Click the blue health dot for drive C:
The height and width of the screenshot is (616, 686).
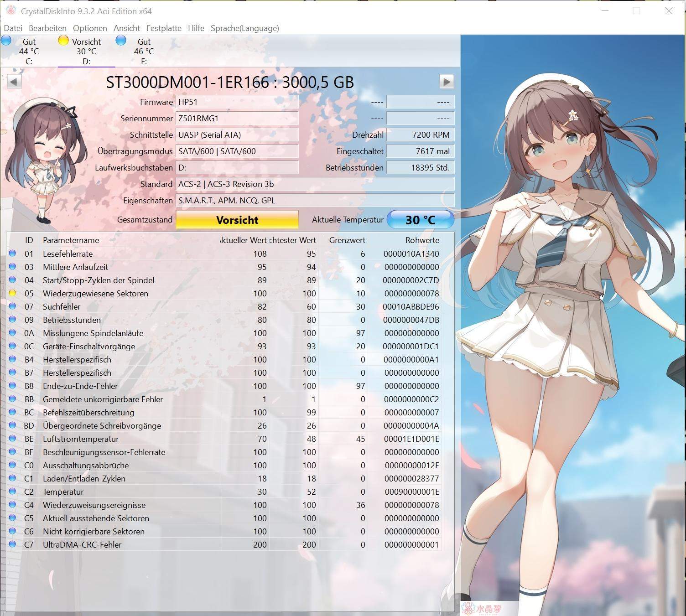(6, 41)
